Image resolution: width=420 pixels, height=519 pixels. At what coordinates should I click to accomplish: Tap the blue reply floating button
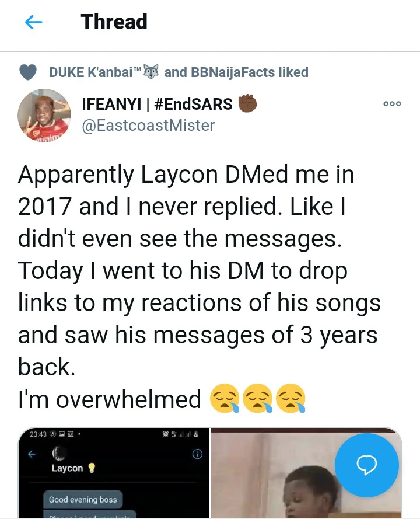[367, 465]
